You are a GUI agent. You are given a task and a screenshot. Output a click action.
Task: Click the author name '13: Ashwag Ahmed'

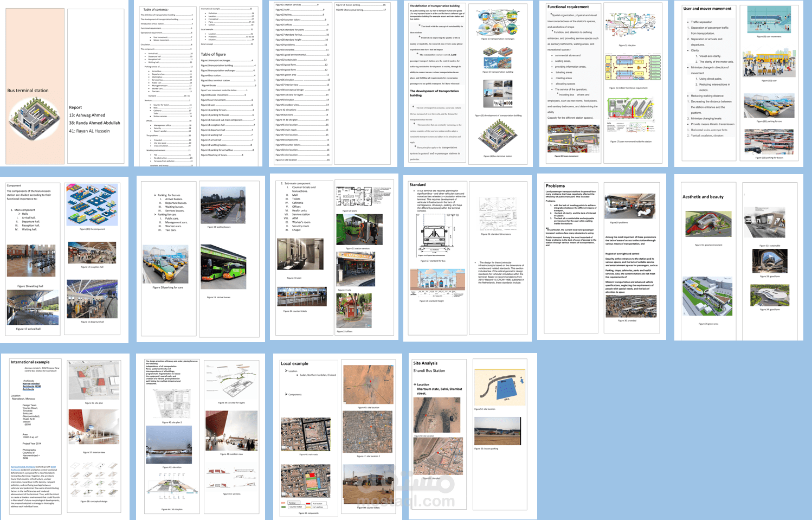[x=87, y=115]
